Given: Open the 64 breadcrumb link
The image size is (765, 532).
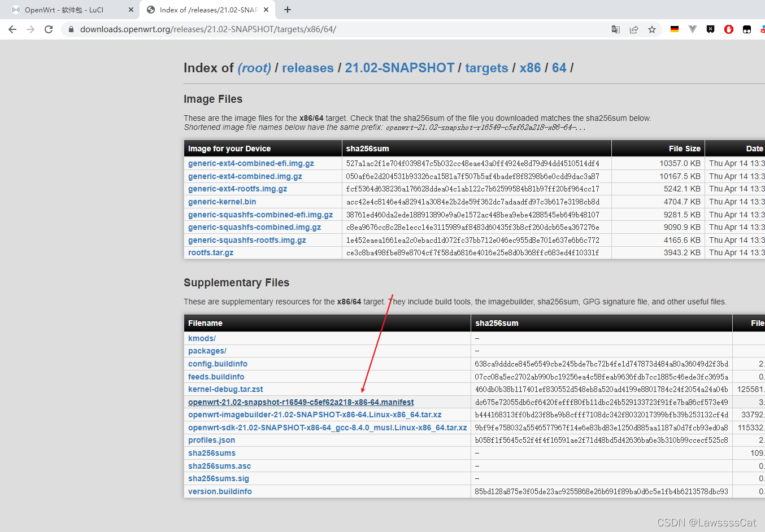Looking at the screenshot, I should pyautogui.click(x=559, y=68).
